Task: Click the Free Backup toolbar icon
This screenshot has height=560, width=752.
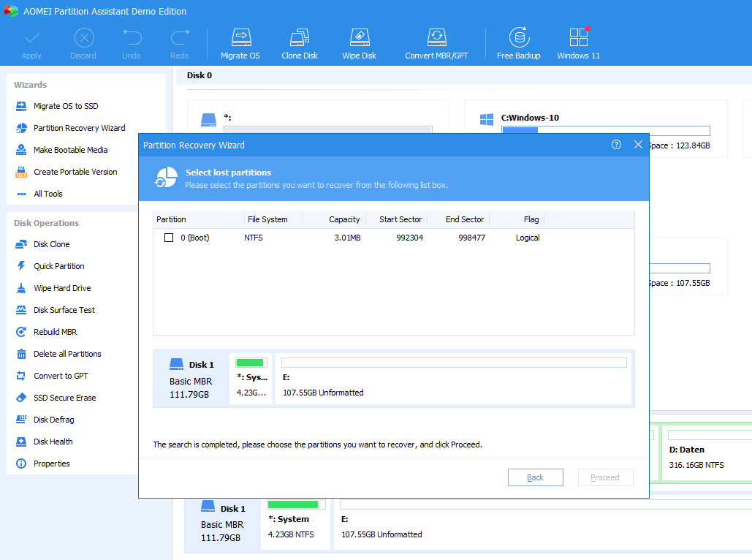Action: click(x=519, y=44)
